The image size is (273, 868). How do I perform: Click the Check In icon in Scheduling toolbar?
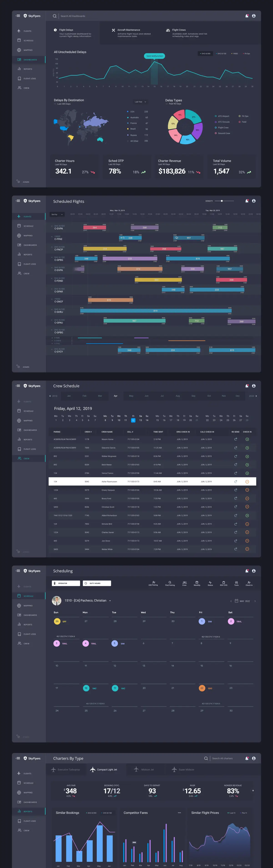click(x=249, y=582)
